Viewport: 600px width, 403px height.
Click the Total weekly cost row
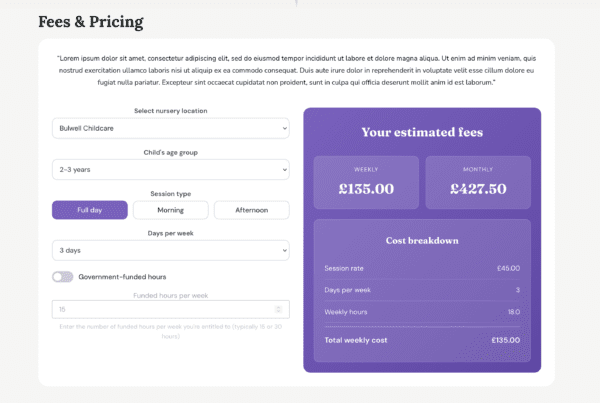coord(422,340)
